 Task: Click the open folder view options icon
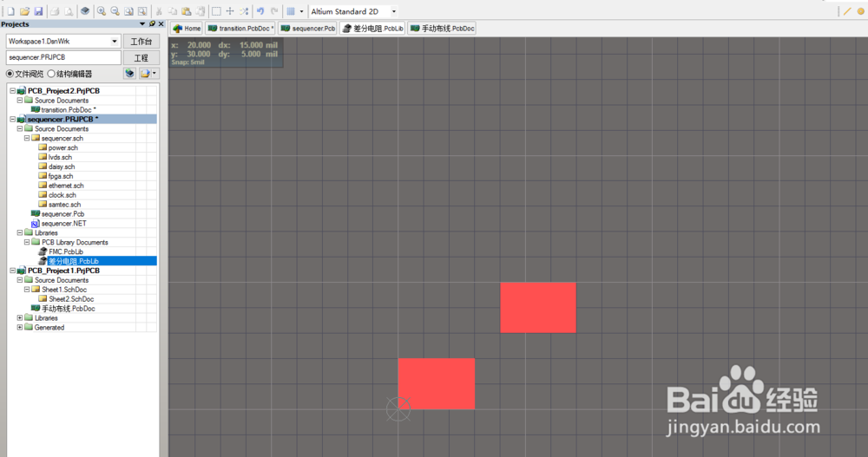point(145,73)
